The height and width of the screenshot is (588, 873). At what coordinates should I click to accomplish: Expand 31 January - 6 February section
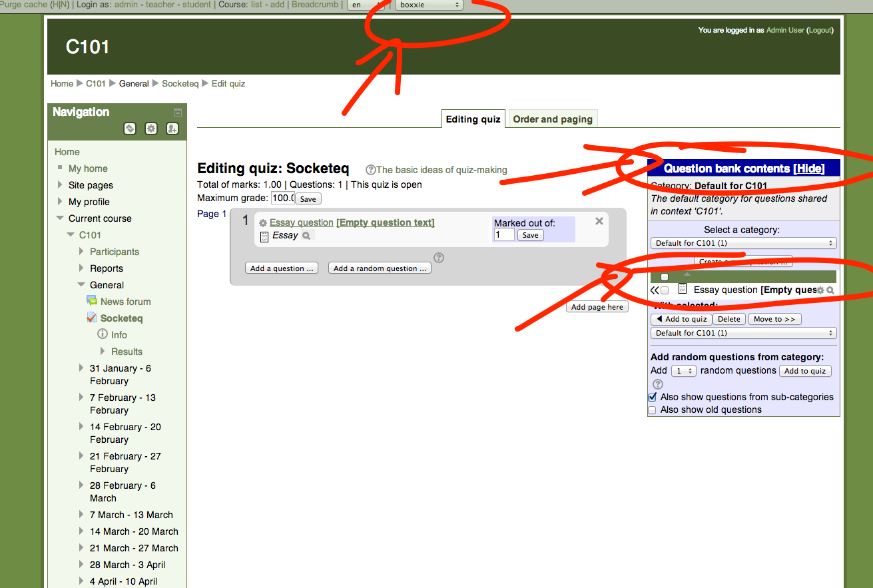(x=81, y=368)
